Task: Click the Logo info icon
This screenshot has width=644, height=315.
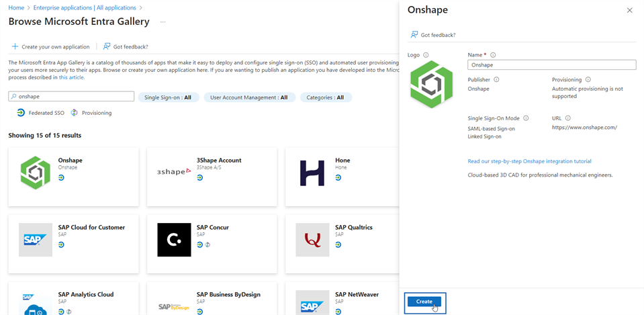Action: click(426, 55)
